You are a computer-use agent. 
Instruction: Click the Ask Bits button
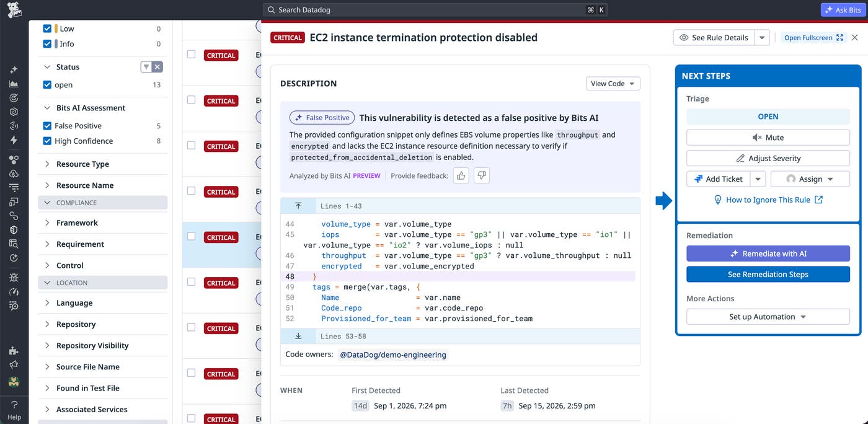(x=842, y=10)
